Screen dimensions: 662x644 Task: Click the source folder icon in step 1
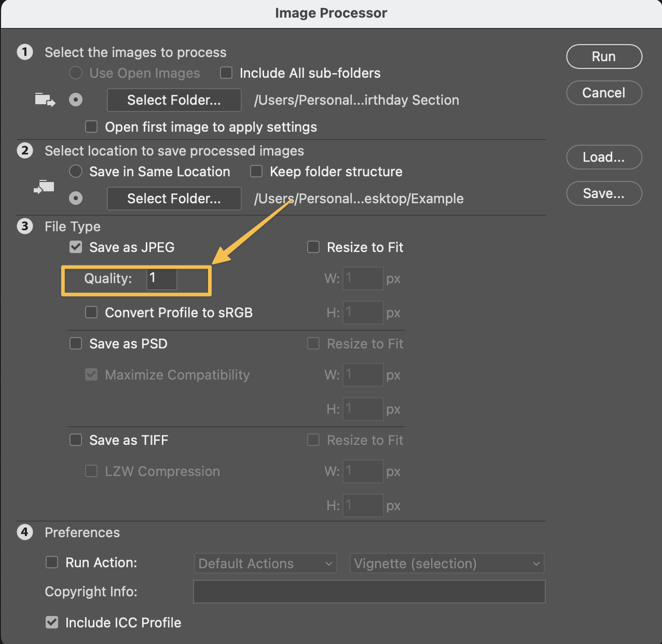[x=45, y=100]
